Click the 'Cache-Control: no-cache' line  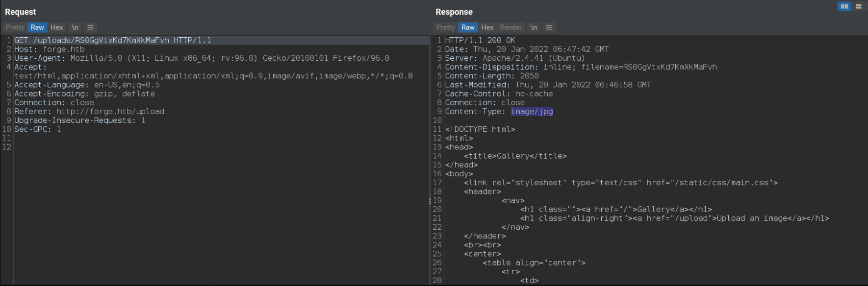(x=499, y=94)
